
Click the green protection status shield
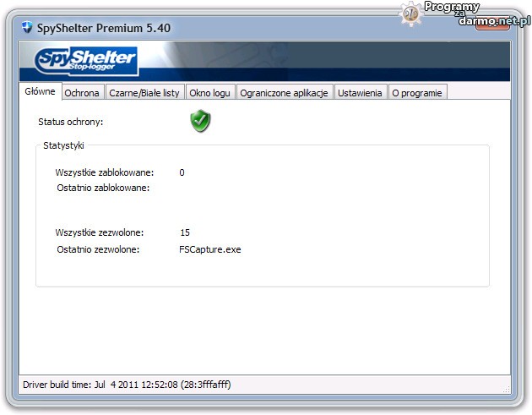click(200, 122)
